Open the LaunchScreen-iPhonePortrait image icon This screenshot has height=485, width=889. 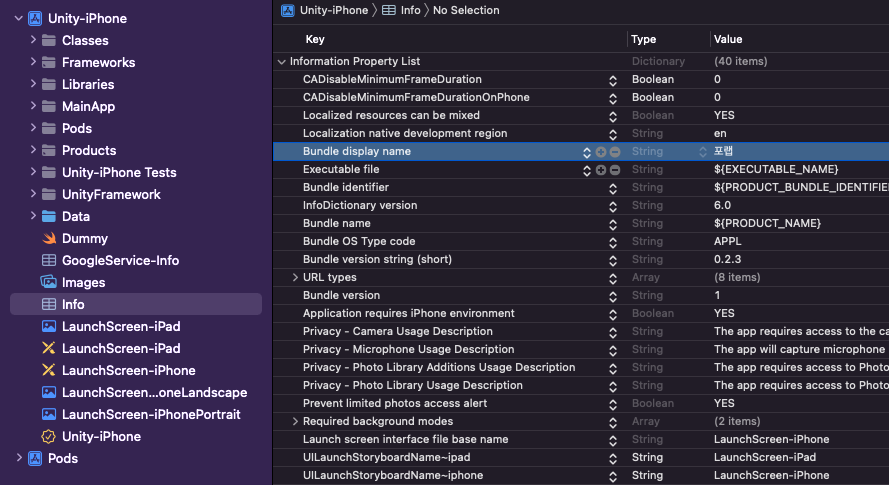[x=49, y=415]
